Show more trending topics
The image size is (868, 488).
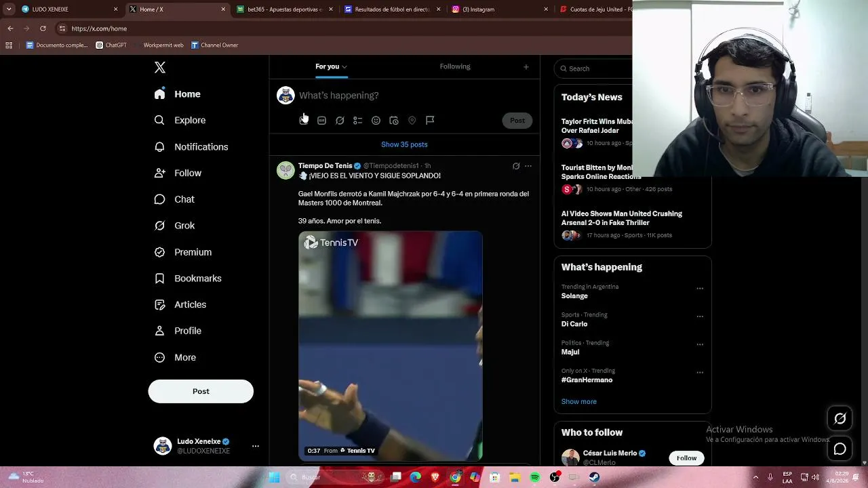click(578, 401)
